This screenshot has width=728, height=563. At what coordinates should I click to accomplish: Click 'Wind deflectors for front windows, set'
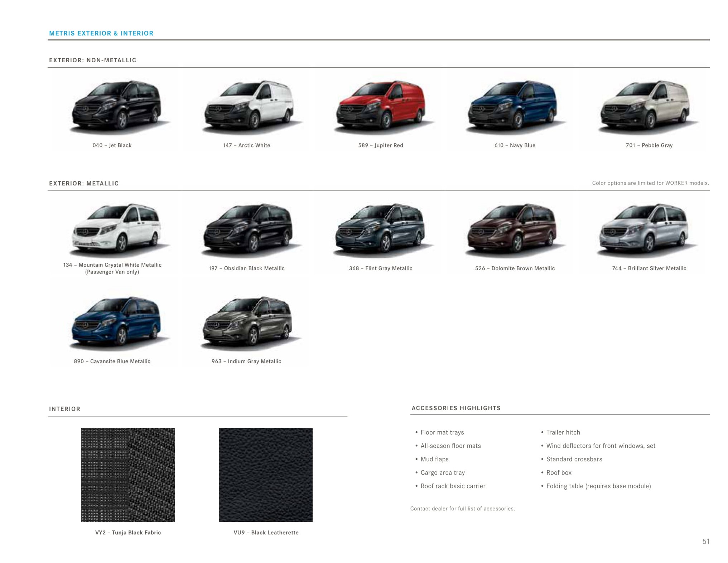(601, 446)
